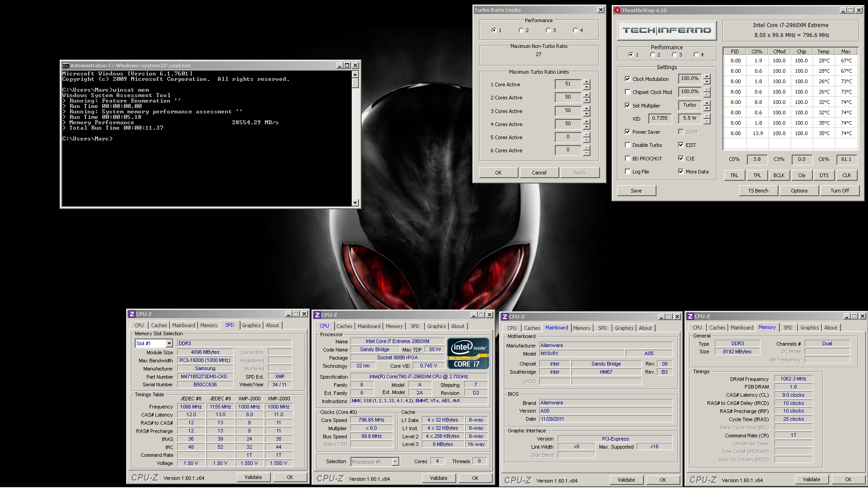The height and width of the screenshot is (488, 868).
Task: Click OK in CPU-Z Memory window
Action: click(848, 479)
